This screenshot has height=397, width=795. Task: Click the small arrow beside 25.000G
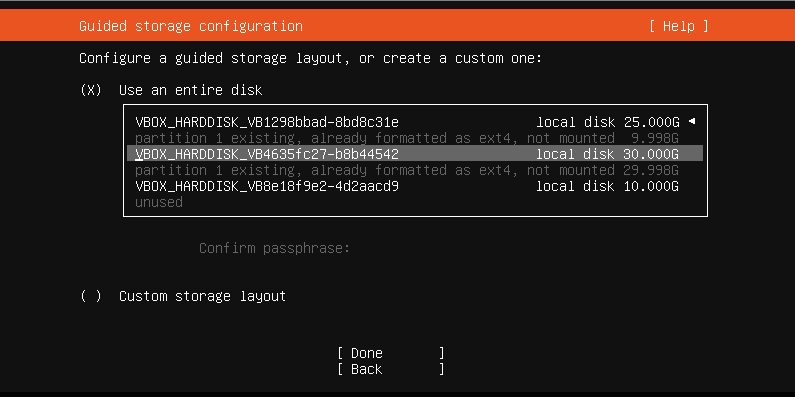[x=692, y=122]
